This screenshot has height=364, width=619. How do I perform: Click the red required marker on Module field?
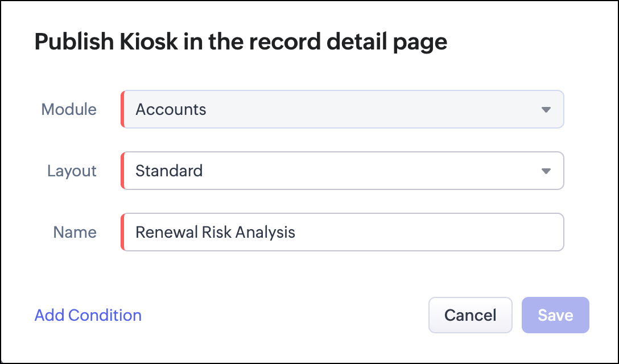tap(122, 109)
